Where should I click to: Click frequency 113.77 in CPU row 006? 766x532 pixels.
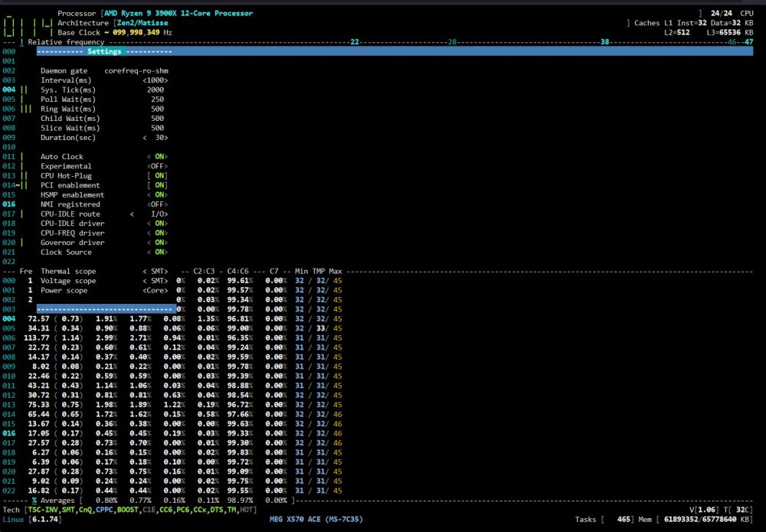(37, 338)
